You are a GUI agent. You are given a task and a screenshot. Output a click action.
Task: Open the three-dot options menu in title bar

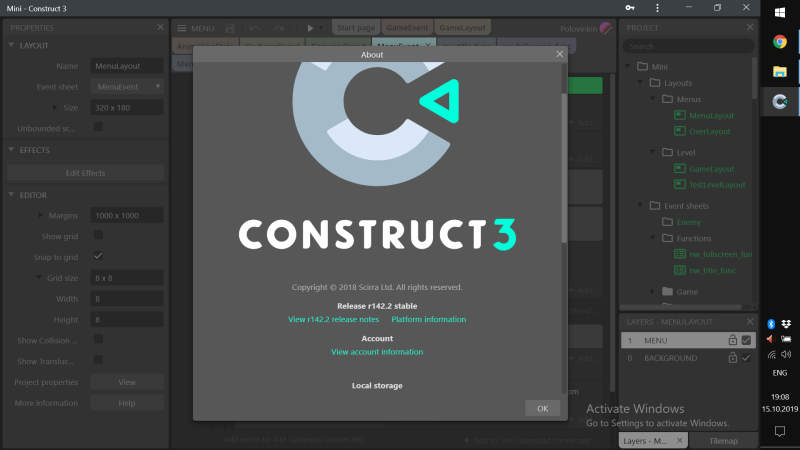(x=657, y=8)
